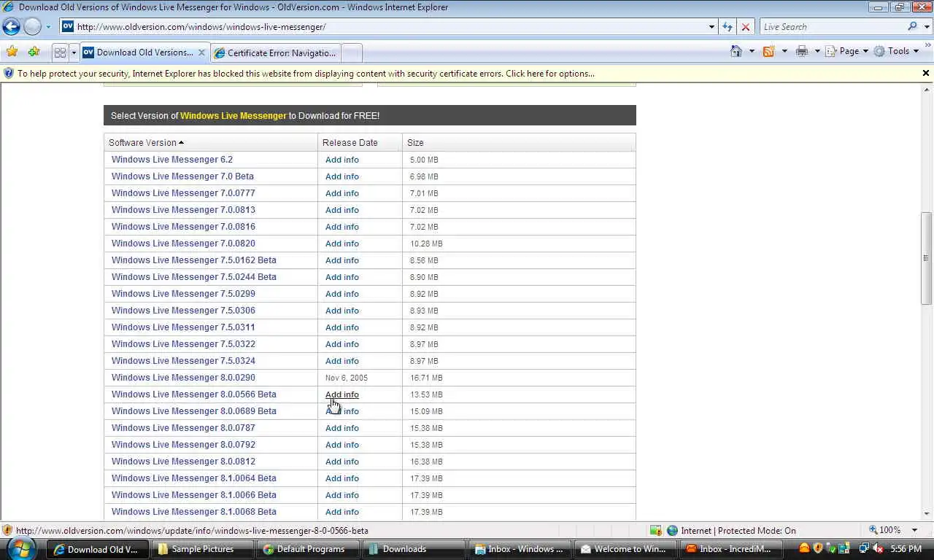Screen dimensions: 934x560
Task: Switch to Certificate Error tab
Action: click(276, 52)
